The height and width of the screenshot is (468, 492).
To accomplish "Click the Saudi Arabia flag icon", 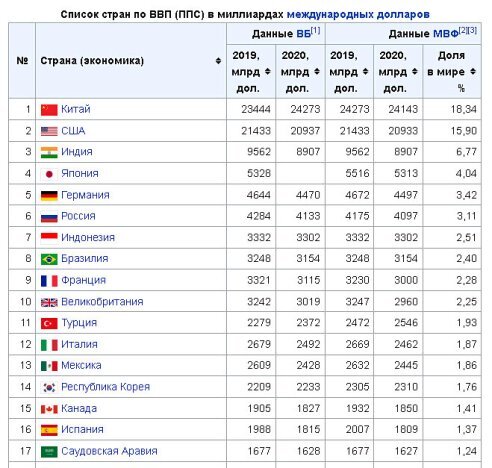I will [x=49, y=452].
